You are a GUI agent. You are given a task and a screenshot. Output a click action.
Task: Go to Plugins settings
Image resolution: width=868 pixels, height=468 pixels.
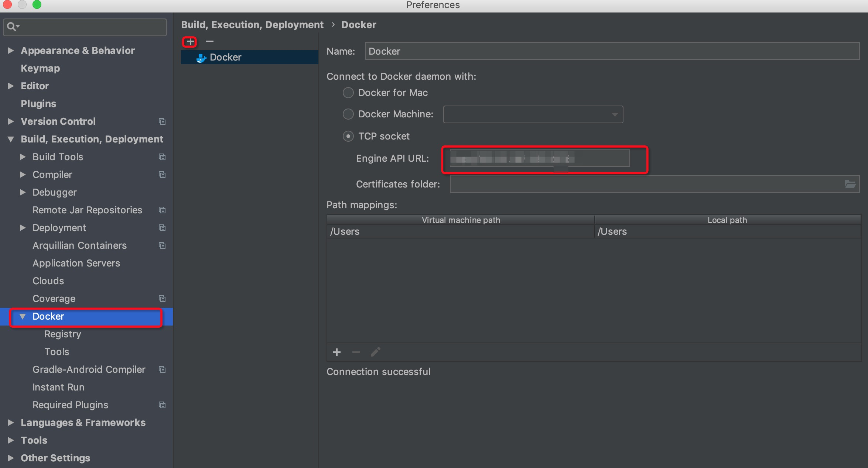38,104
